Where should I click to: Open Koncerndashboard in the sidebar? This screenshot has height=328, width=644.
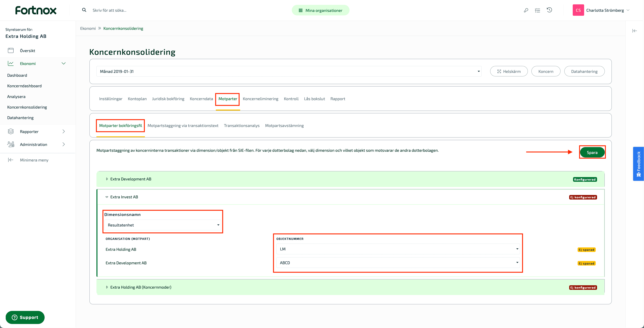tap(24, 86)
